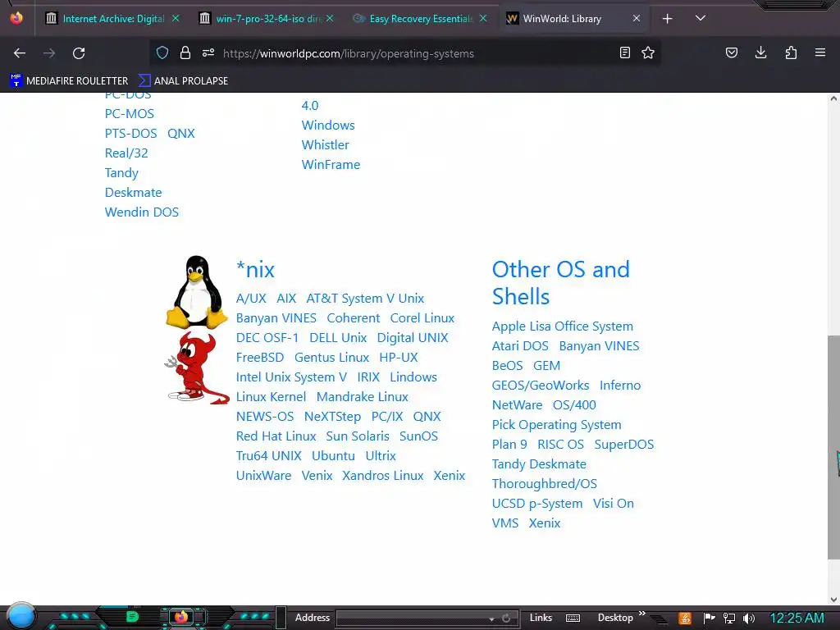
Task: Open GEOS/GeoWorks link
Action: [541, 386]
